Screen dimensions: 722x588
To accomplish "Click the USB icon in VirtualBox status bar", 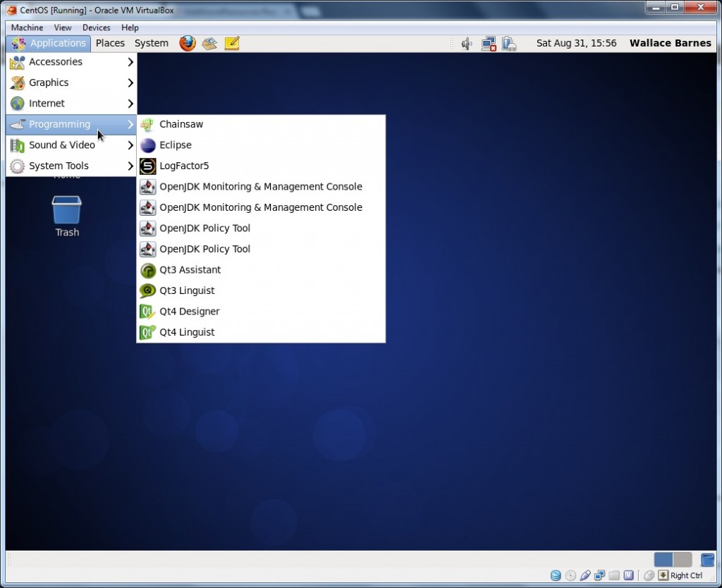I will click(x=585, y=575).
